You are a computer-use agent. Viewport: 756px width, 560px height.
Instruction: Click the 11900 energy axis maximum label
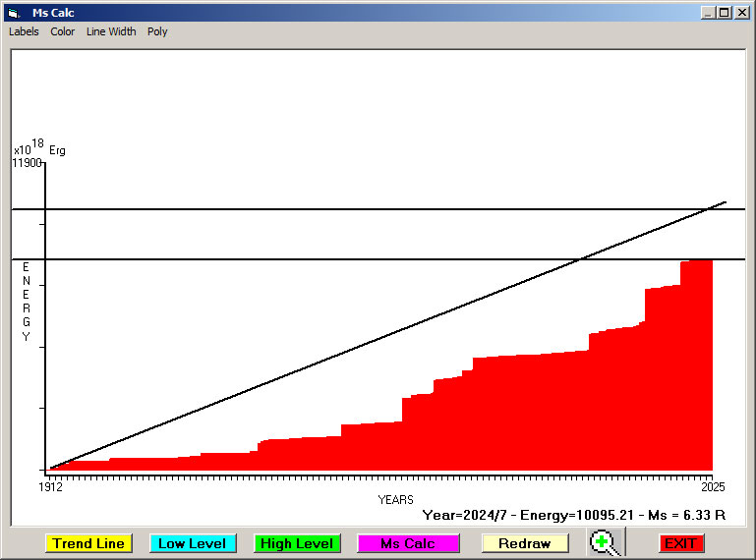(x=27, y=163)
